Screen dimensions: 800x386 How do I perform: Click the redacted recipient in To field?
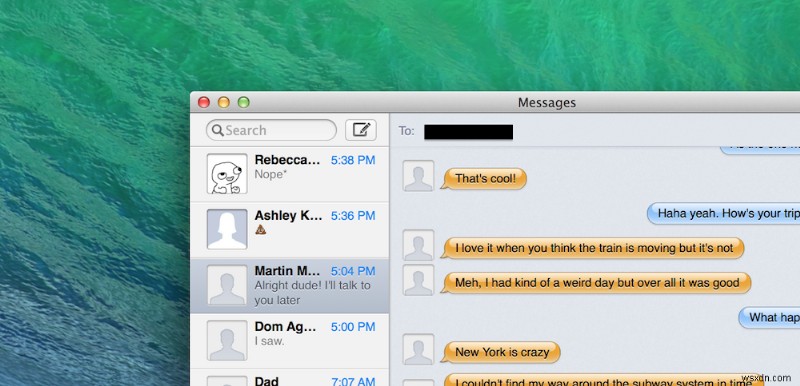pos(468,132)
